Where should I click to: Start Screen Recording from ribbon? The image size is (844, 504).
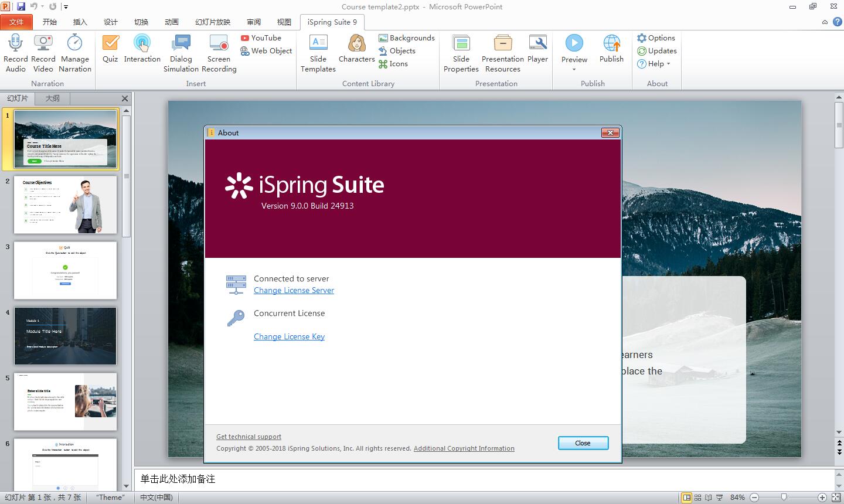[219, 45]
